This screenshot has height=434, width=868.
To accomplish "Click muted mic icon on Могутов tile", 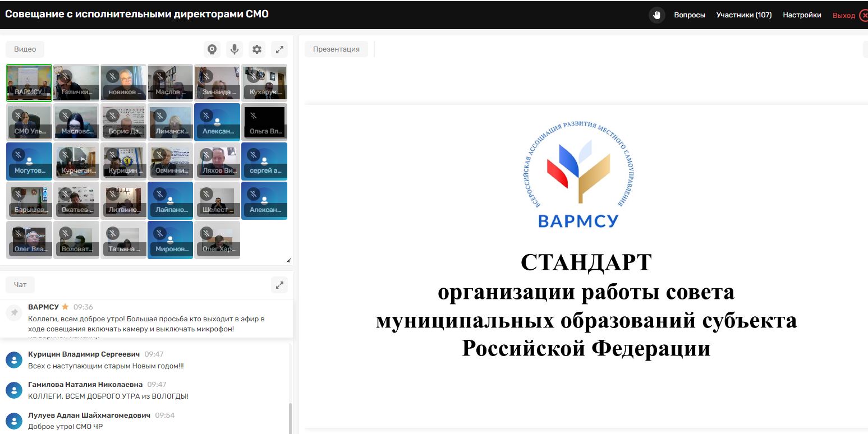I will [19, 155].
